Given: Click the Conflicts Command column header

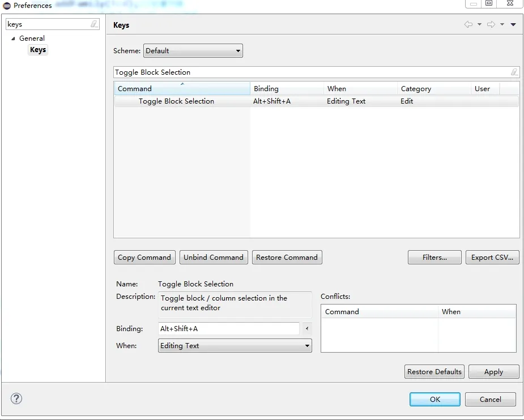Looking at the screenshot, I should tap(380, 311).
